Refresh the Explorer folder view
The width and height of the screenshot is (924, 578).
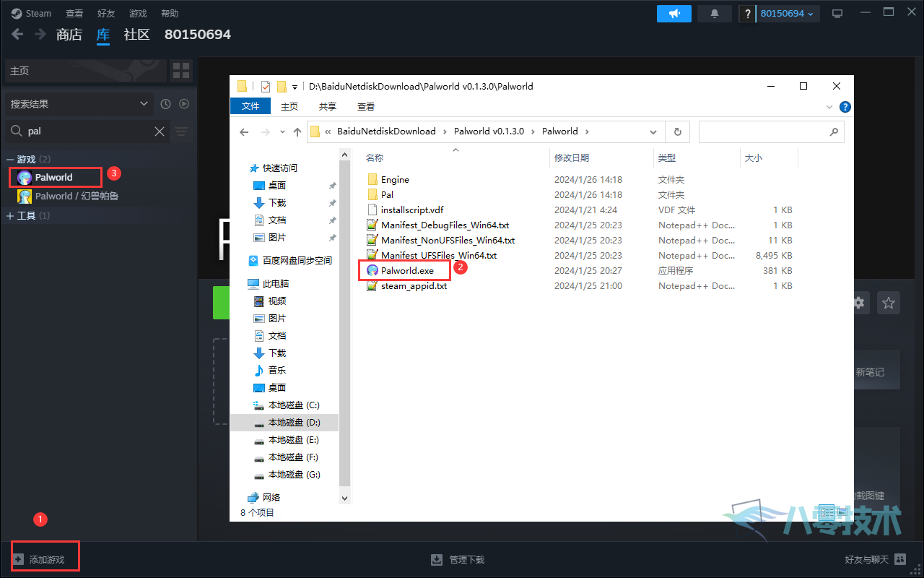click(x=677, y=132)
